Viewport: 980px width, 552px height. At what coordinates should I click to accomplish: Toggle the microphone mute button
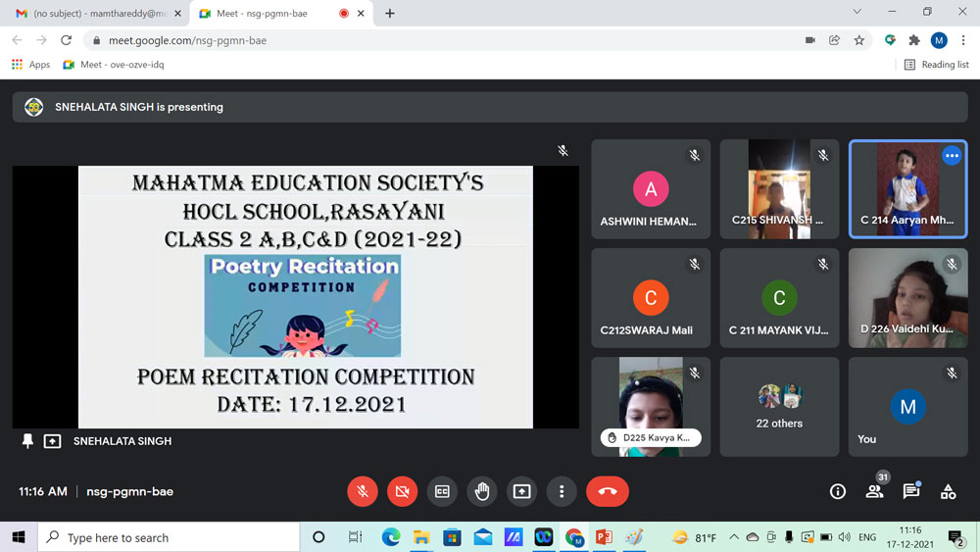(363, 491)
